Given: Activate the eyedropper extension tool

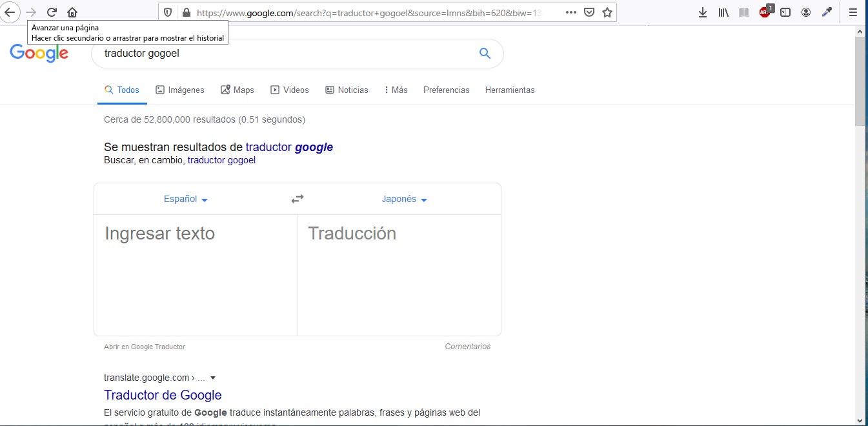Looking at the screenshot, I should tap(827, 12).
